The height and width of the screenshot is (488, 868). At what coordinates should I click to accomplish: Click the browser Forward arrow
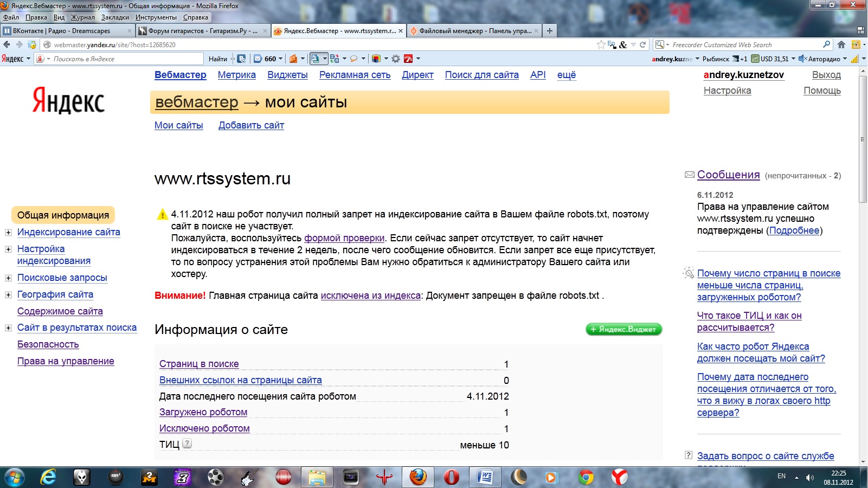[x=19, y=44]
